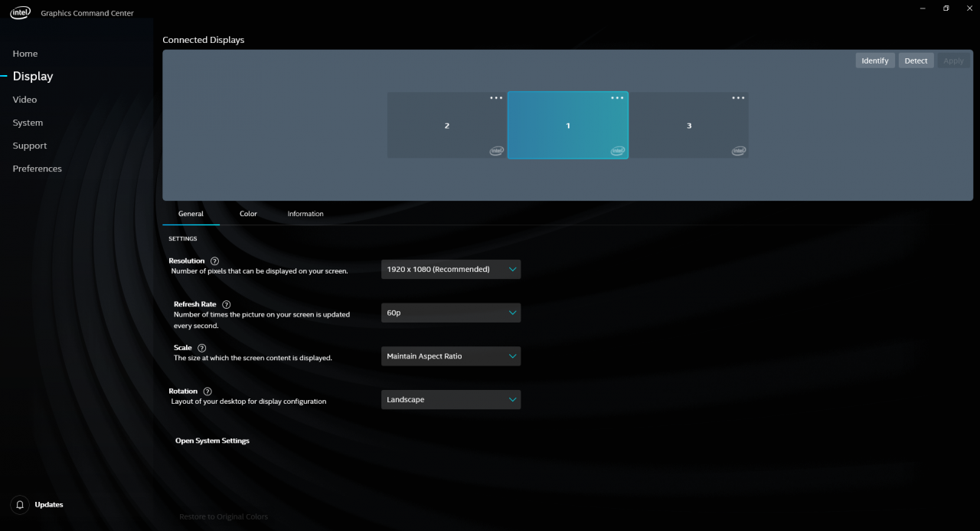The height and width of the screenshot is (531, 980).
Task: Click the Apply button
Action: click(x=954, y=61)
